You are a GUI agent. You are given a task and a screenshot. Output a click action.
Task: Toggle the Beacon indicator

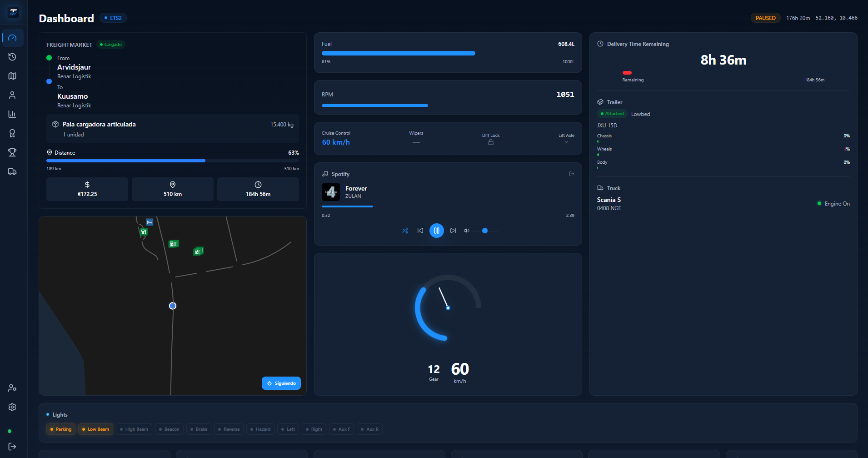[169, 429]
